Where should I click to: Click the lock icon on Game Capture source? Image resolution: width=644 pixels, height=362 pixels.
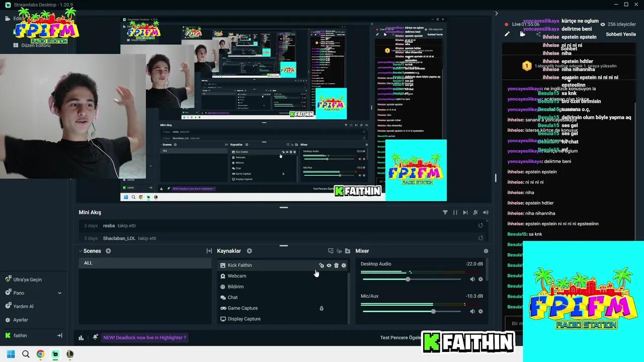[321, 308]
